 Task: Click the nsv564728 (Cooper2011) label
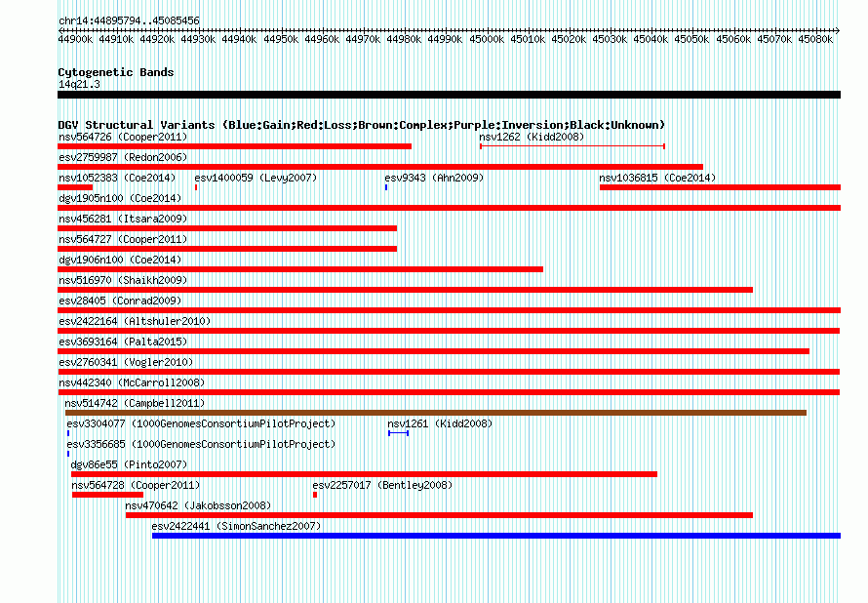point(136,485)
